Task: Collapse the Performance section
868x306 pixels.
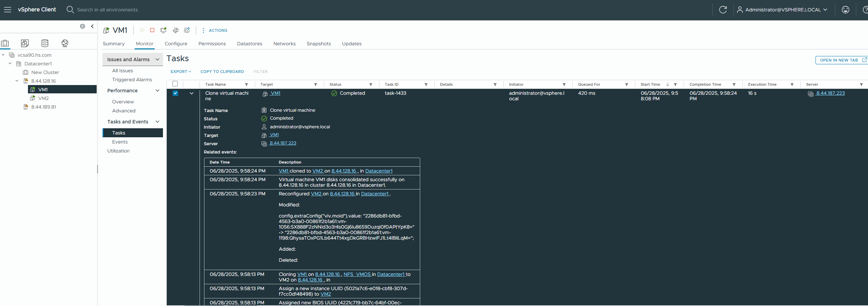Action: 157,91
